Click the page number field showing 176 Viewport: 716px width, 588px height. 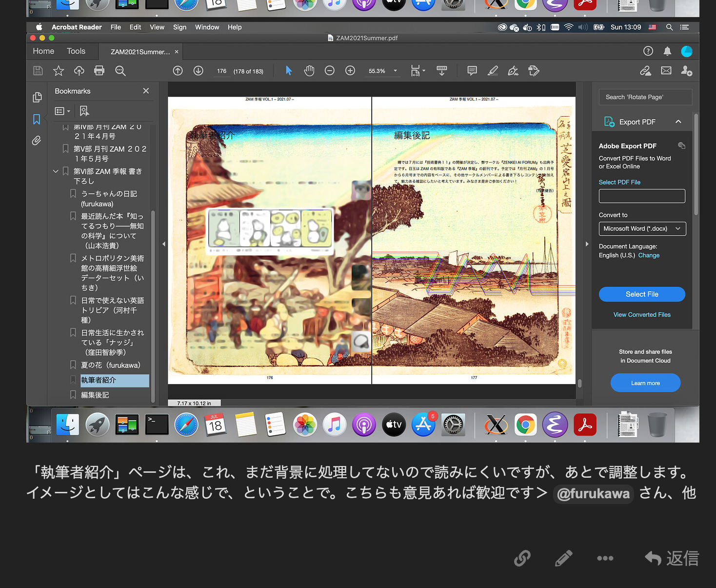tap(222, 71)
